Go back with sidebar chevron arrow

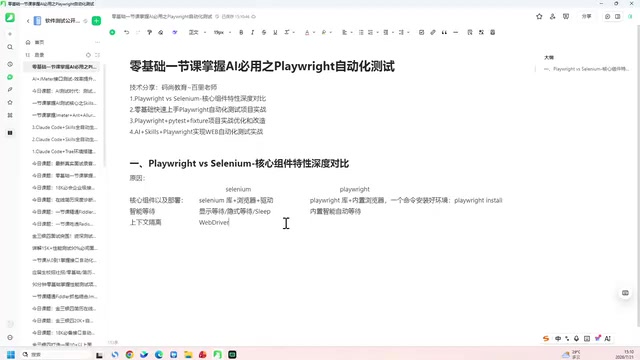pos(28,21)
